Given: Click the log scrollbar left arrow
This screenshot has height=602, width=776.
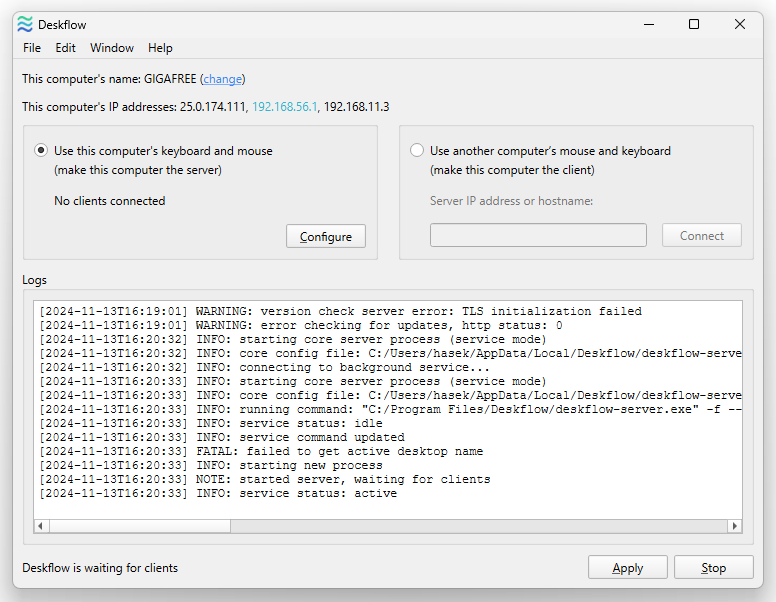Looking at the screenshot, I should pos(41,526).
